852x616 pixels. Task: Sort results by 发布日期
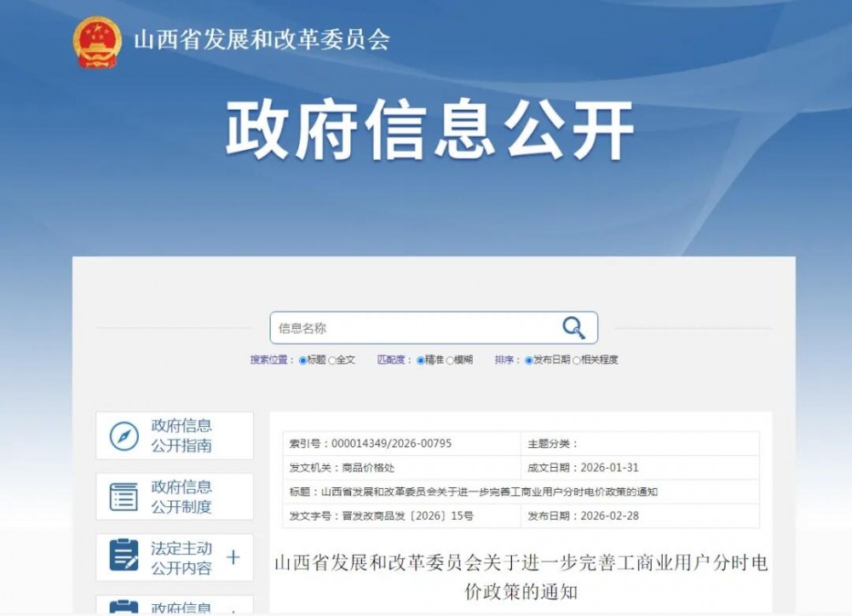529,360
